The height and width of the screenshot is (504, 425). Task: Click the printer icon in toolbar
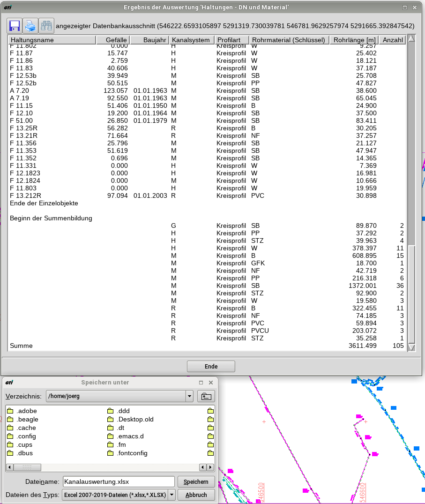pos(30,26)
